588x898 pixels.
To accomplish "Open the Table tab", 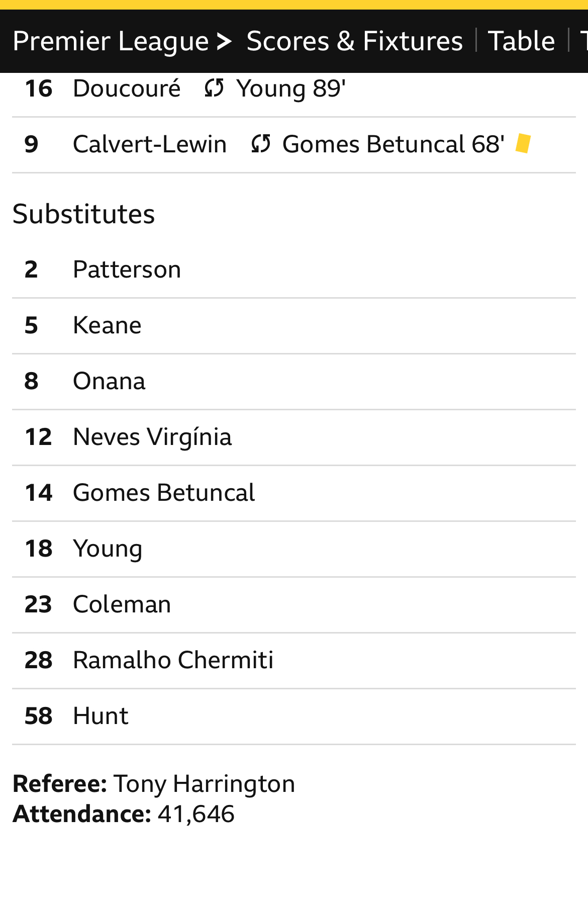I will coord(521,41).
